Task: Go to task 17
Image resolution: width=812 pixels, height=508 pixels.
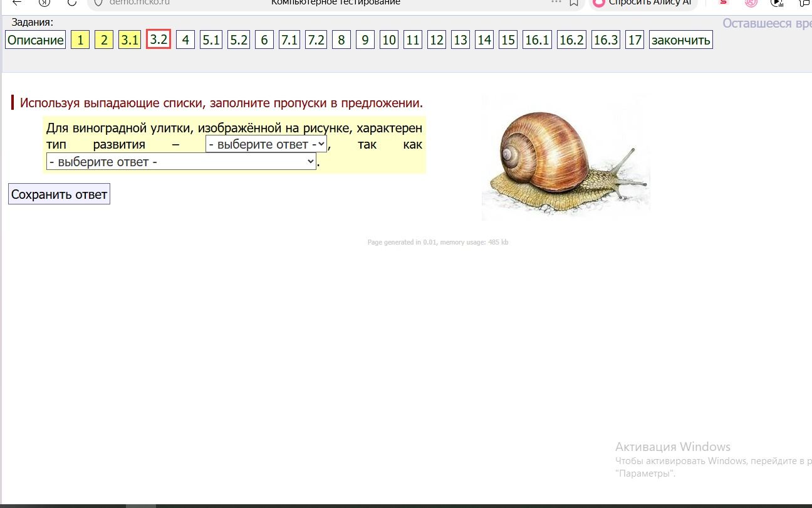Action: point(635,40)
